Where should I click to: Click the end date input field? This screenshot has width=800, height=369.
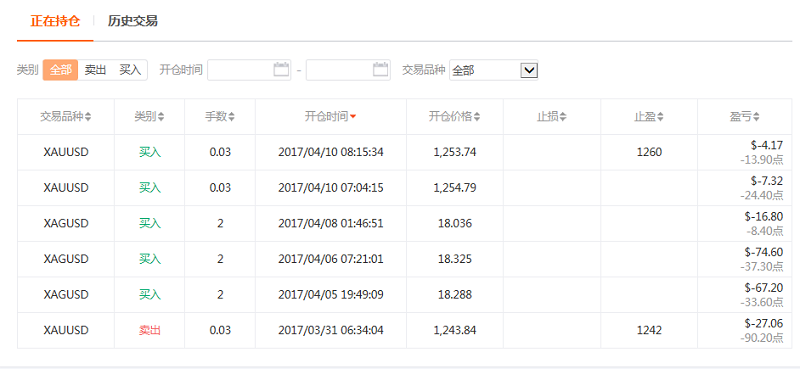(x=348, y=70)
